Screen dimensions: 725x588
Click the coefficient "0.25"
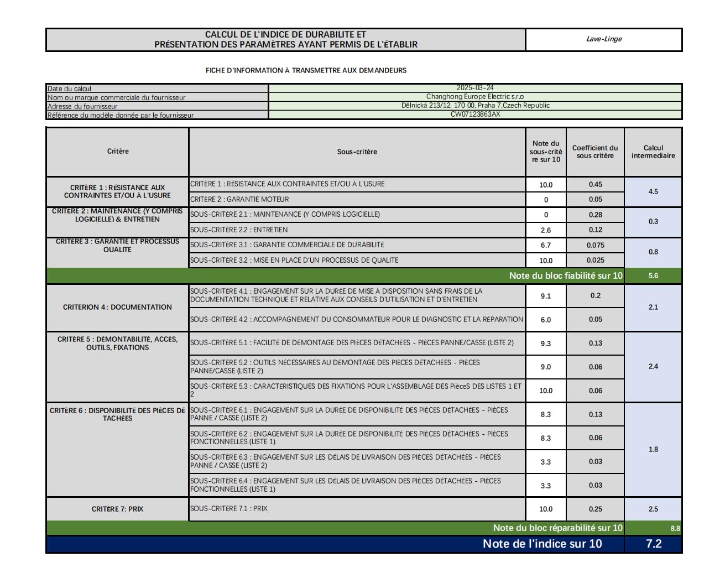click(x=596, y=509)
